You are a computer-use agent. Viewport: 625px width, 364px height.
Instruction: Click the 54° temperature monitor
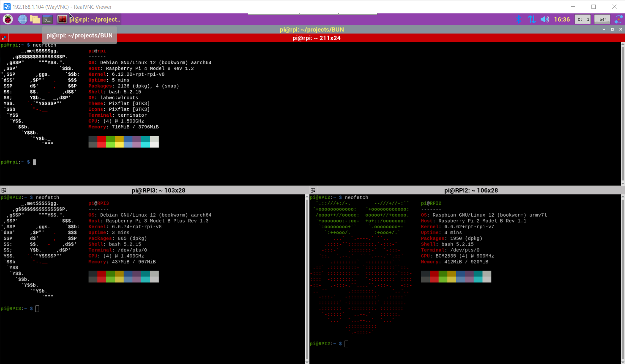(602, 19)
